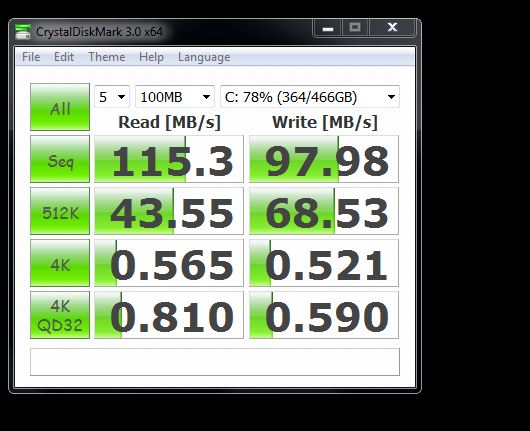Click the 512K read result 43.55
This screenshot has width=530, height=431.
[169, 211]
